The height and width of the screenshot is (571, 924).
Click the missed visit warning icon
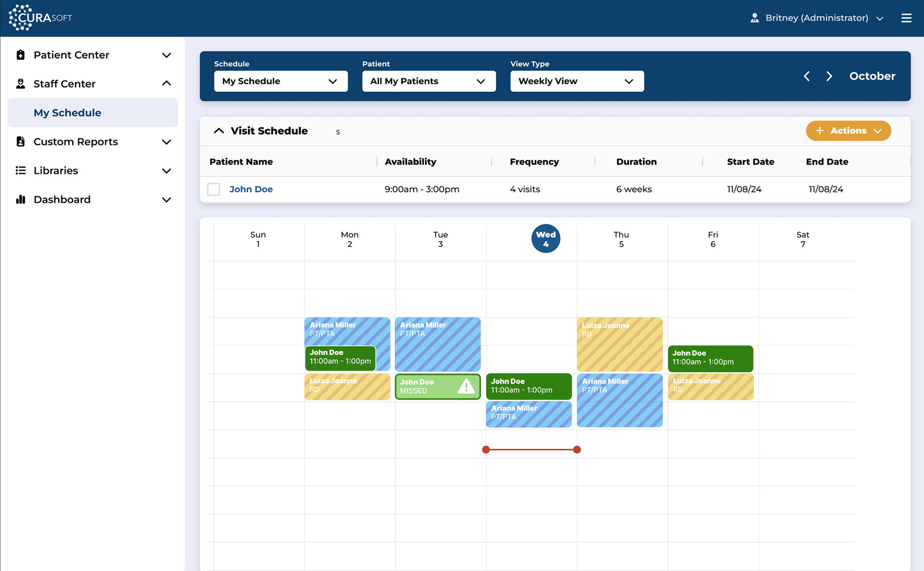pyautogui.click(x=466, y=386)
